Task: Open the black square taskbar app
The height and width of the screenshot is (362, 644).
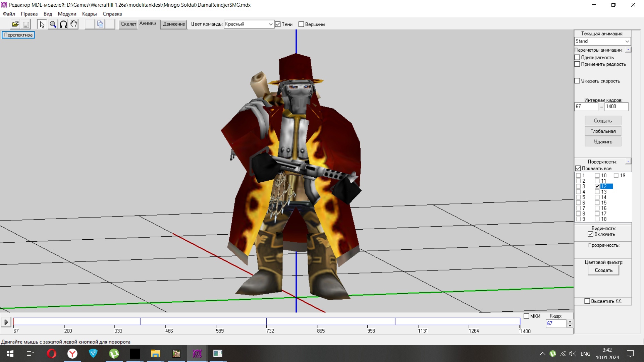Action: [135, 354]
